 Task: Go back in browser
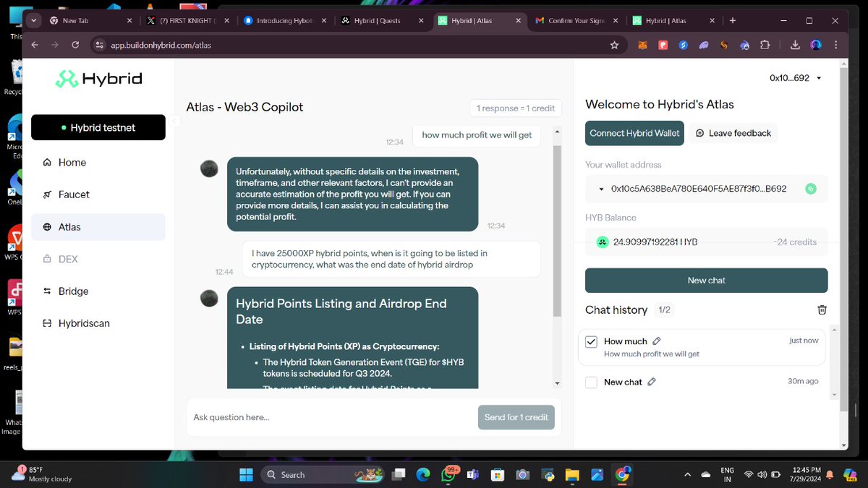tap(34, 45)
